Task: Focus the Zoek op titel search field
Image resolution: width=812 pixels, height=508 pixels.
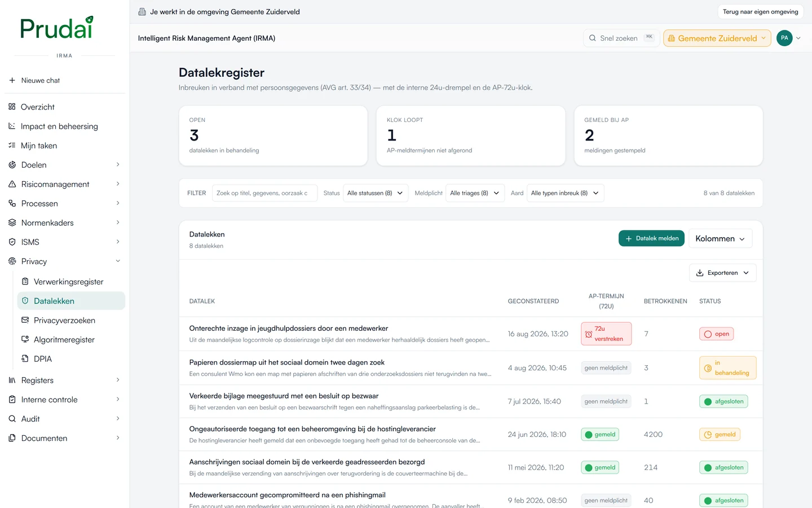Action: [264, 193]
